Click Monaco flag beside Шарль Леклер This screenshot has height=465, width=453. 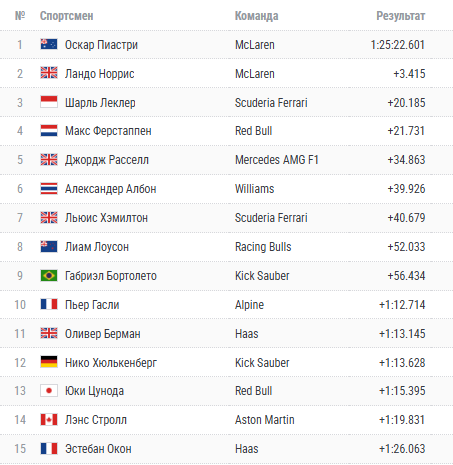point(49,102)
